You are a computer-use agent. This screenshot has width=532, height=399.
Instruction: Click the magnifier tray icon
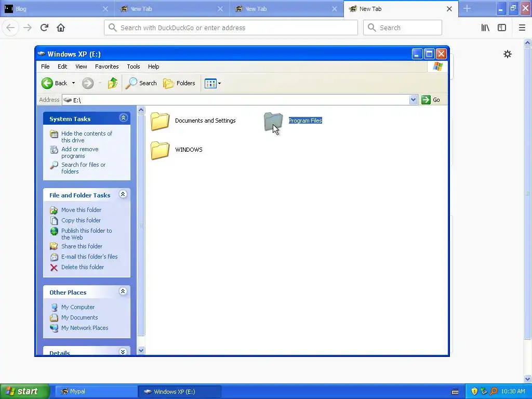coord(494,392)
